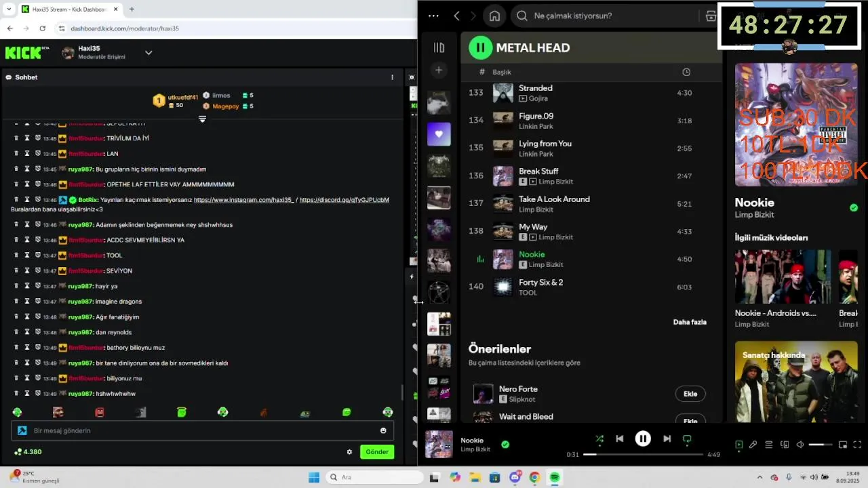The height and width of the screenshot is (488, 868).
Task: Go to previous track in Spotify
Action: (x=619, y=439)
